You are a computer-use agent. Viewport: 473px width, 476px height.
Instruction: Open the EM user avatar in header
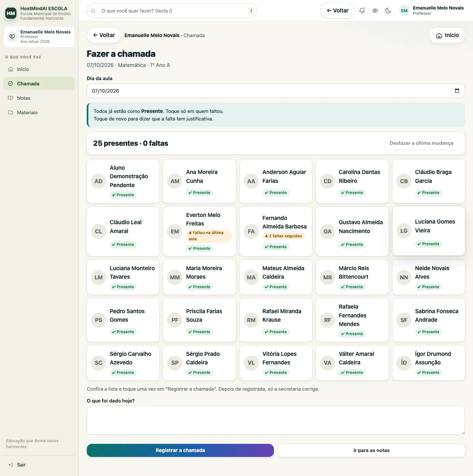pos(404,11)
